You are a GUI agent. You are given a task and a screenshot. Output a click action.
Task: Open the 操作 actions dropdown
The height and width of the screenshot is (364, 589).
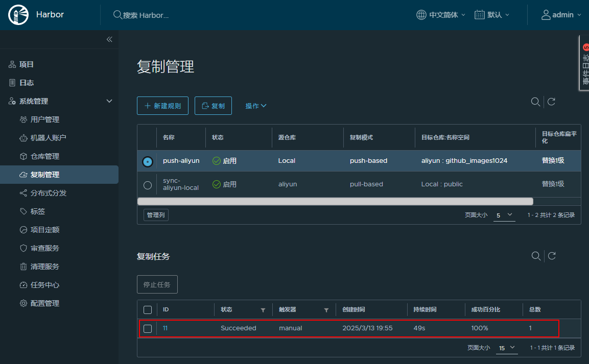pyautogui.click(x=256, y=106)
